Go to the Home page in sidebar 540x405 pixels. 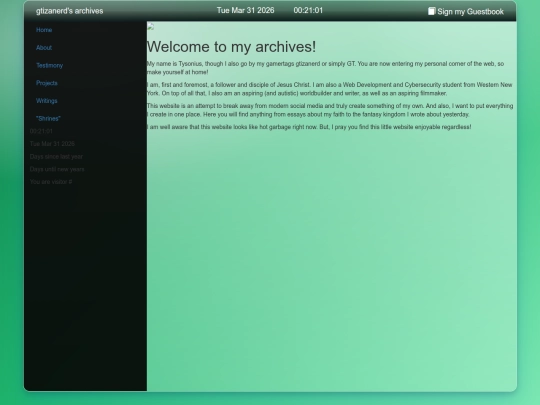coord(44,30)
